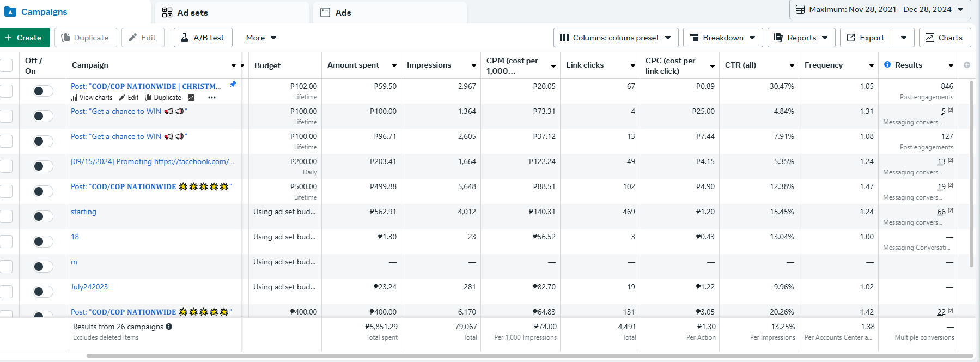The image size is (980, 362).
Task: Click the View charts icon under first campaign
Action: [x=75, y=98]
